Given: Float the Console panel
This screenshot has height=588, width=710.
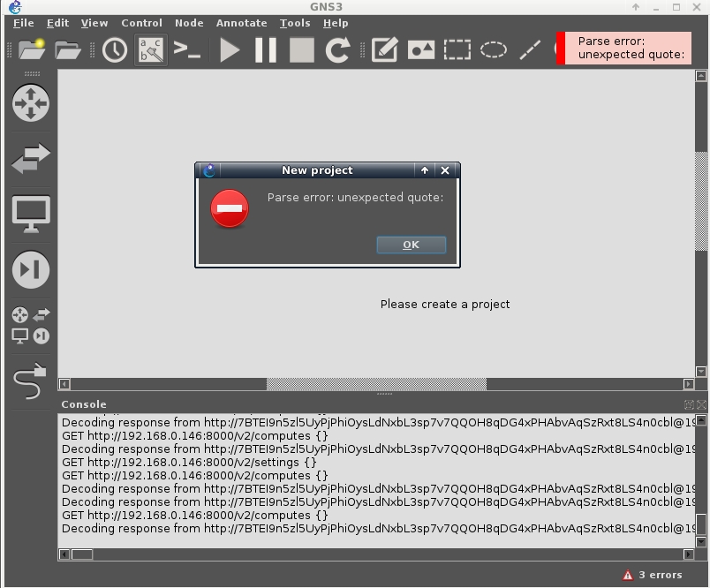Looking at the screenshot, I should [689, 404].
